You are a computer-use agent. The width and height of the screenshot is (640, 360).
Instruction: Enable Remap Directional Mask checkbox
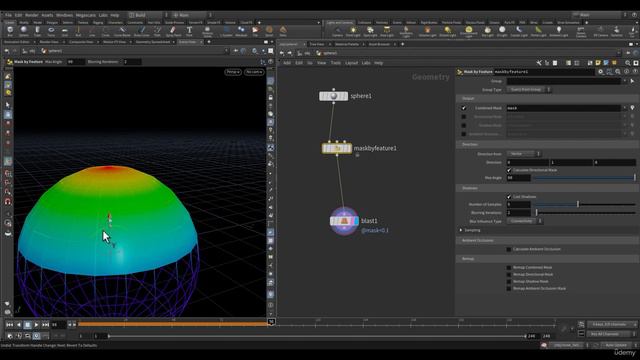click(x=509, y=275)
